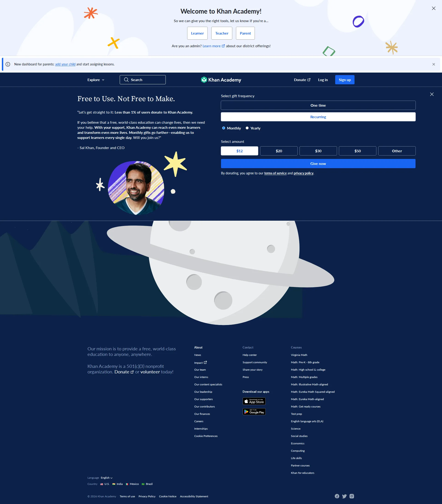Viewport: 442px width, 504px height.
Task: Expand the Explore dropdown menu
Action: pyautogui.click(x=96, y=80)
